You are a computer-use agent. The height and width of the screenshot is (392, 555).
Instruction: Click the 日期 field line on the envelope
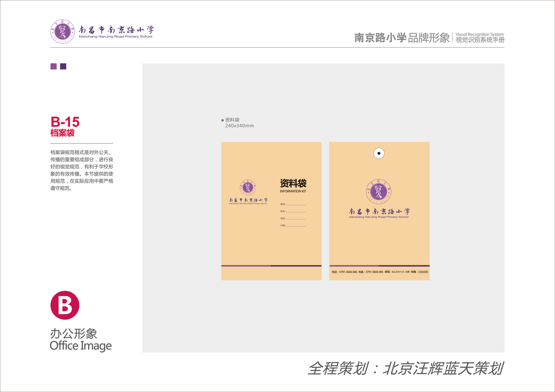tap(293, 225)
